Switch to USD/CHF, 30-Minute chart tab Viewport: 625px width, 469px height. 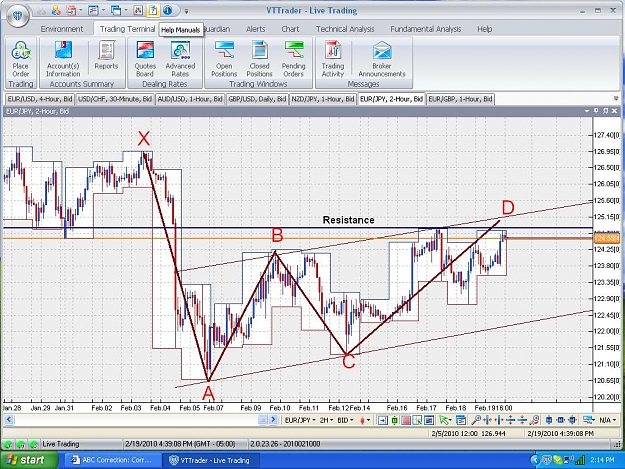click(115, 99)
